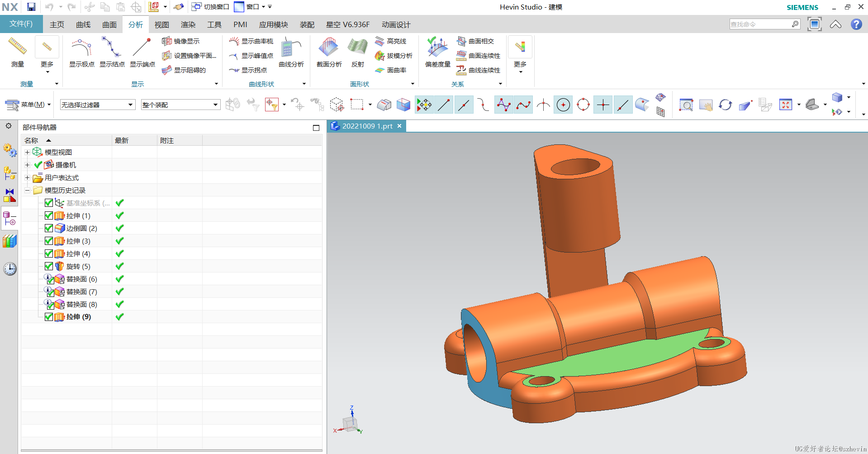The height and width of the screenshot is (454, 868).
Task: Open the 菜单(M) dropdown
Action: tap(28, 105)
